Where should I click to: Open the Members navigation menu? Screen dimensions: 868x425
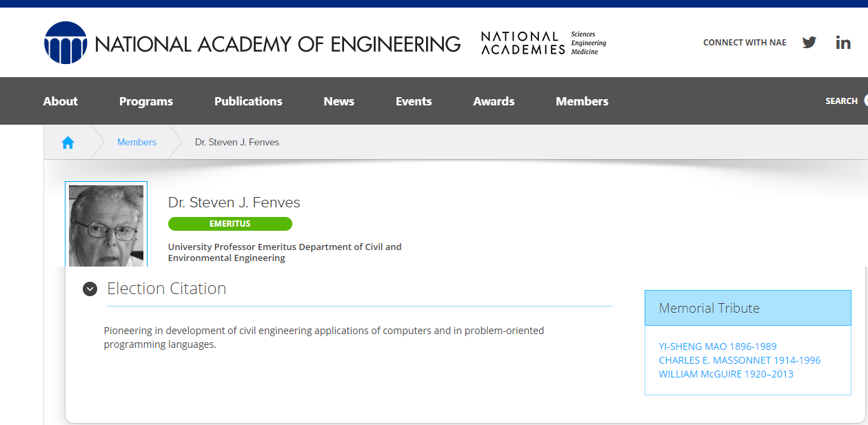click(582, 101)
